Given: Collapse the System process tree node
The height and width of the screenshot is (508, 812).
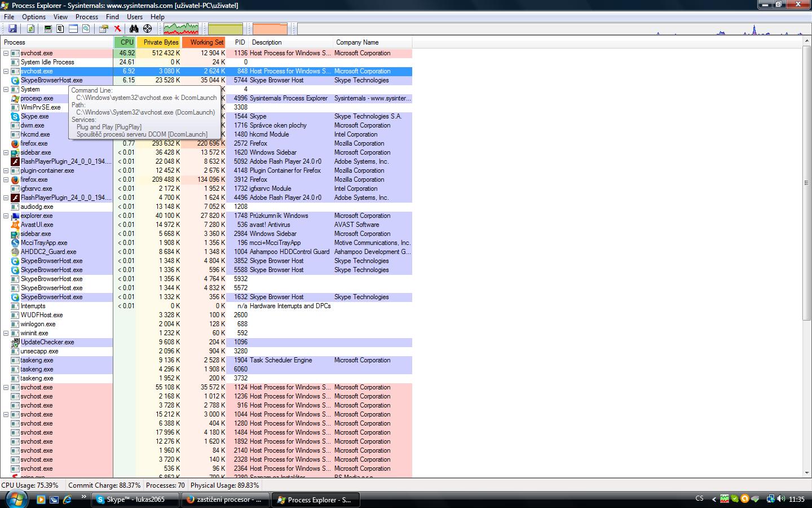Looking at the screenshot, I should tap(6, 89).
